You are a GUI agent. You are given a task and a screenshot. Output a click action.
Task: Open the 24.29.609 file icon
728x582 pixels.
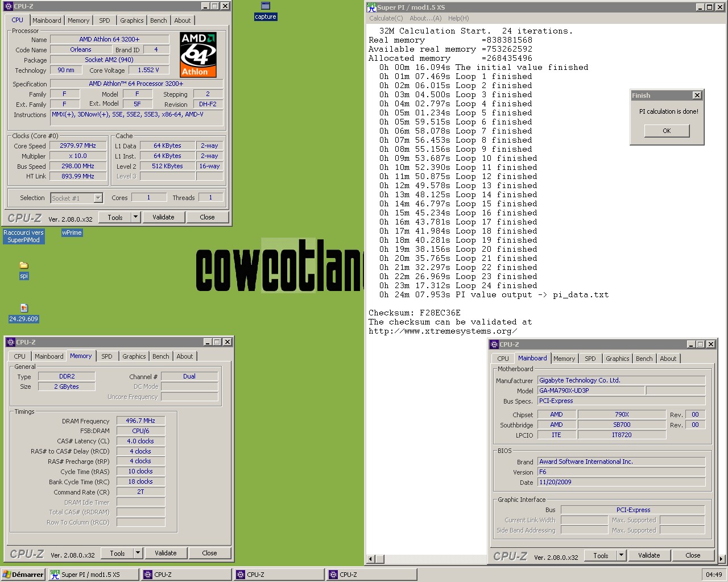click(x=24, y=313)
